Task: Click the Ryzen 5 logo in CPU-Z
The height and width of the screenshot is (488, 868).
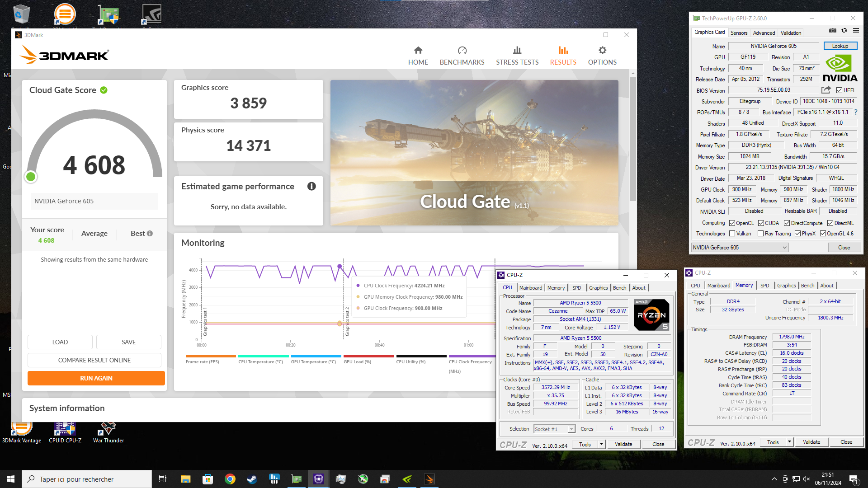Action: pos(651,315)
